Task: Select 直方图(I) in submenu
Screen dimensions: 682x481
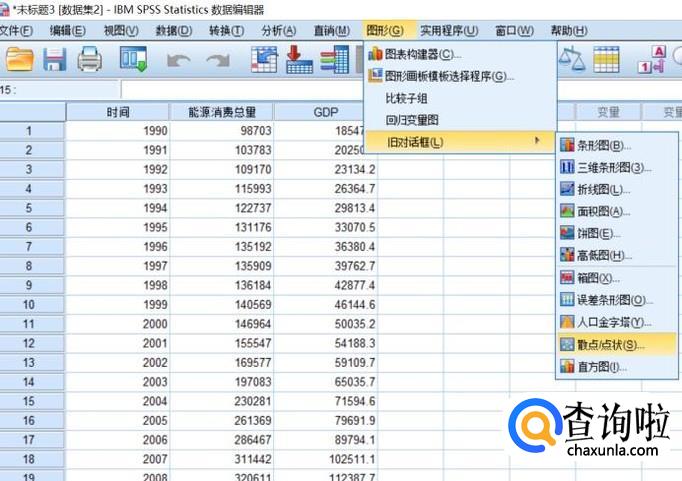Action: click(617, 367)
